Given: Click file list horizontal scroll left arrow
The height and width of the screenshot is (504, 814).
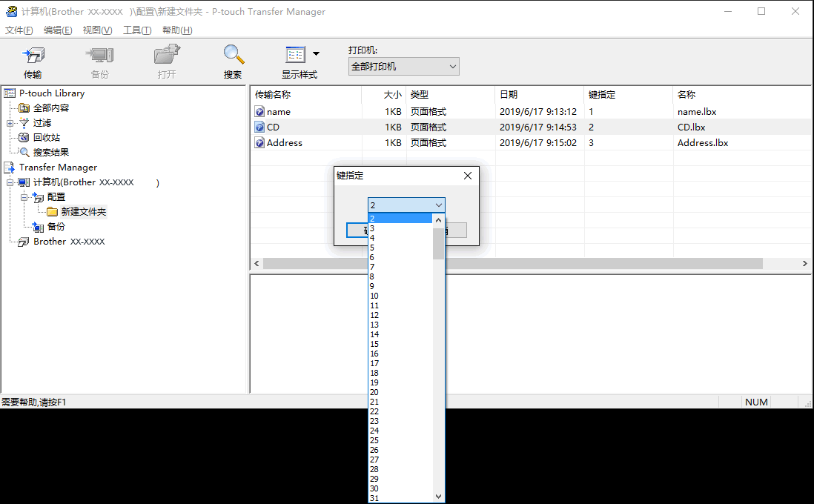Looking at the screenshot, I should [x=257, y=264].
